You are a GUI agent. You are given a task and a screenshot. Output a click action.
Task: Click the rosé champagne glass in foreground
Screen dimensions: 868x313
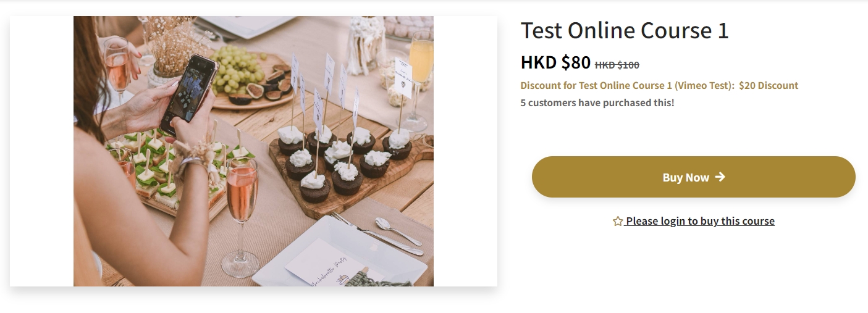[241, 216]
